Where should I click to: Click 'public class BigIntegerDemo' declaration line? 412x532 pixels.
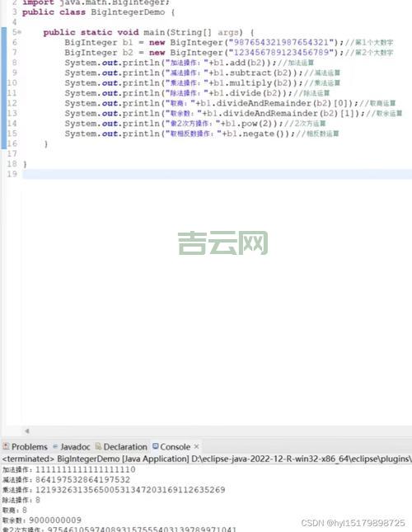(x=99, y=12)
